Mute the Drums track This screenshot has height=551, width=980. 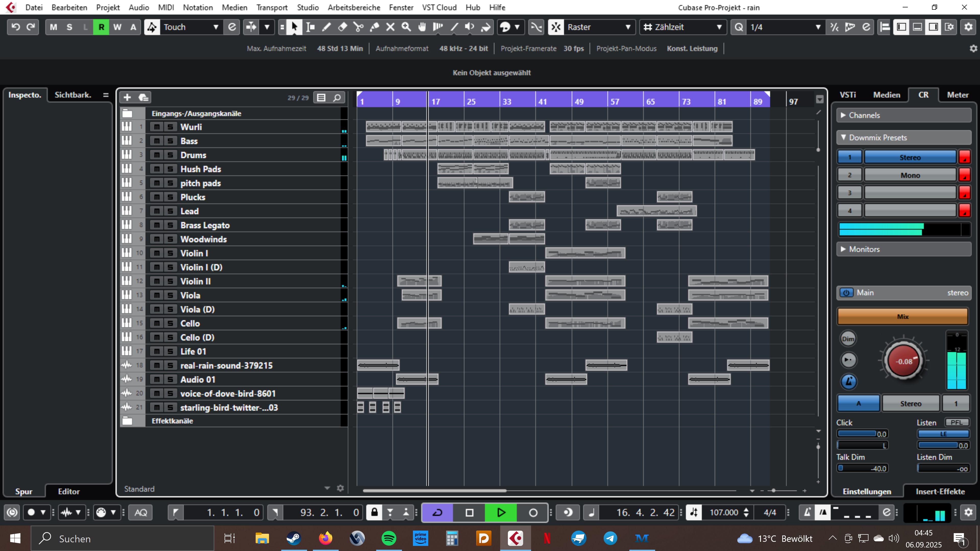pyautogui.click(x=156, y=155)
